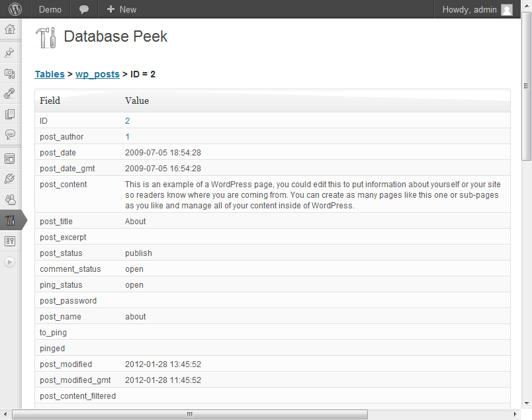The image size is (532, 420).
Task: Open Posts via the pushpin icon
Action: click(10, 53)
